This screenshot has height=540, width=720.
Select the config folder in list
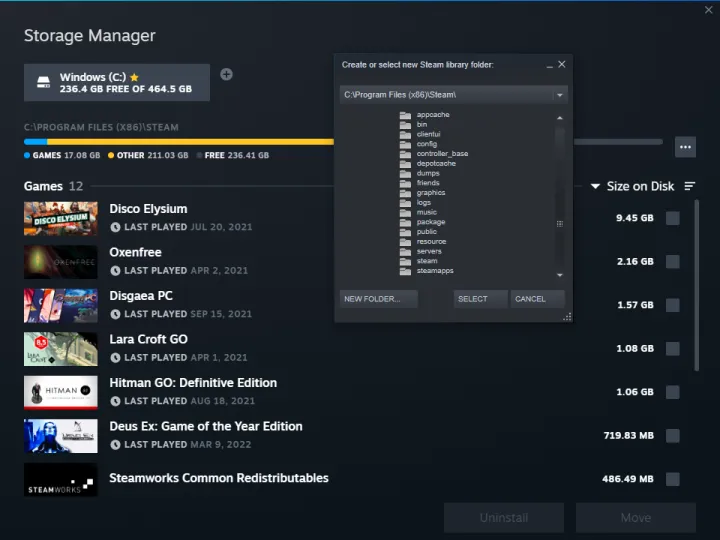click(427, 144)
